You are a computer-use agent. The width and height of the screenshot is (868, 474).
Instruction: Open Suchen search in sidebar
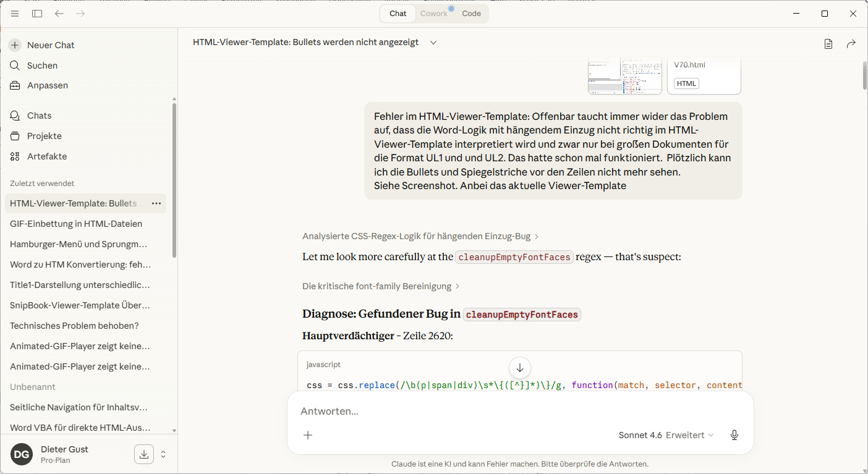(42, 66)
